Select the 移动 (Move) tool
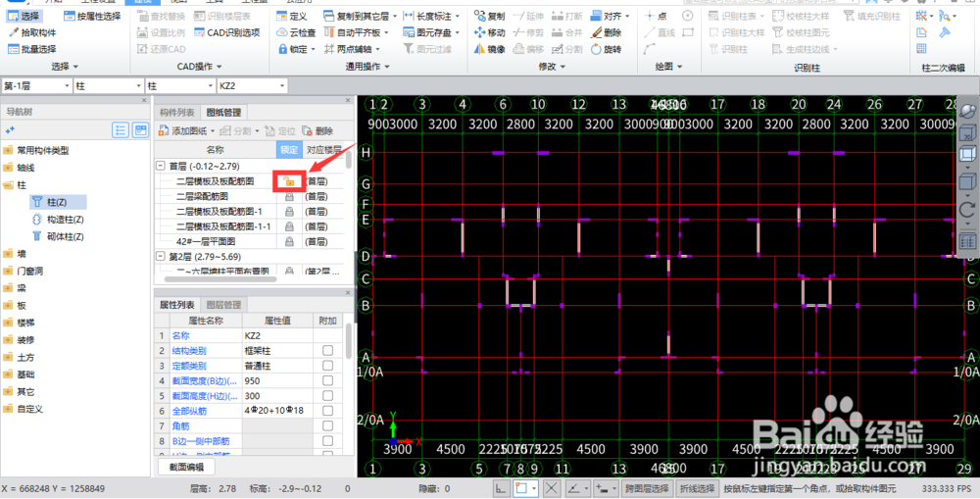 point(489,32)
